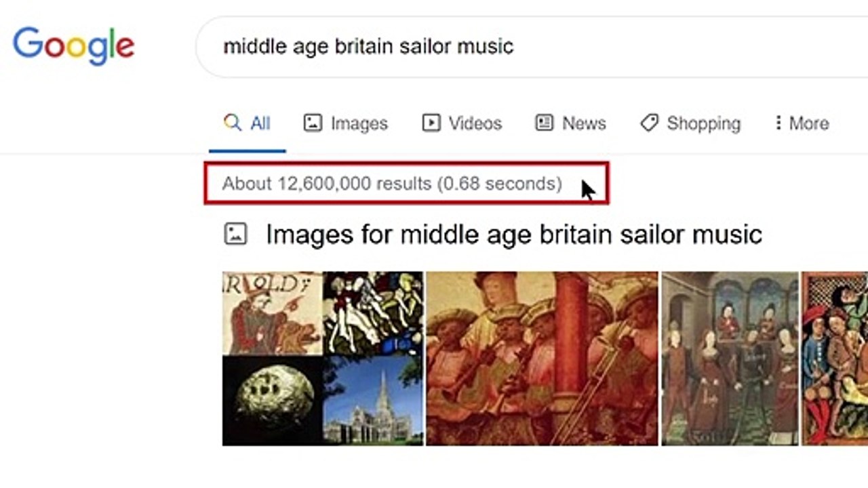Click the News tab newspaper icon
The height and width of the screenshot is (488, 868).
coord(544,123)
